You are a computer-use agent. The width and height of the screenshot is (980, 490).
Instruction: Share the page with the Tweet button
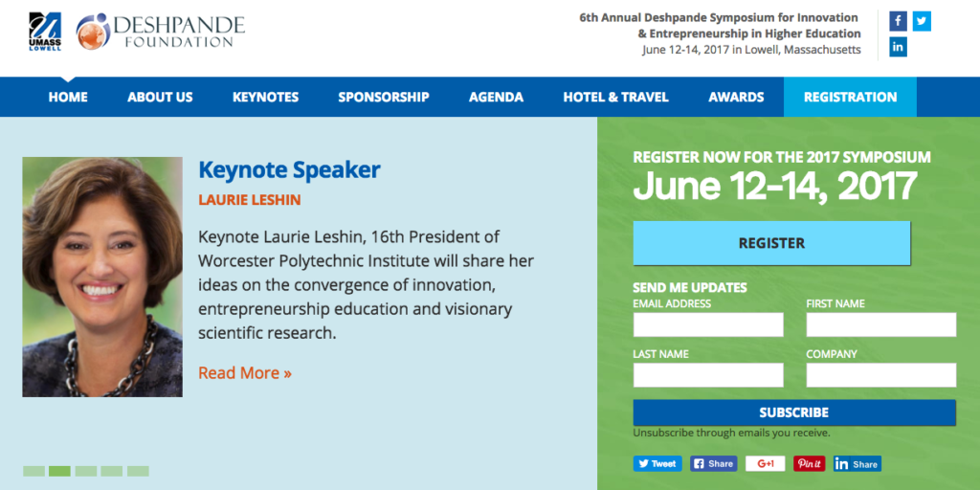[x=657, y=464]
